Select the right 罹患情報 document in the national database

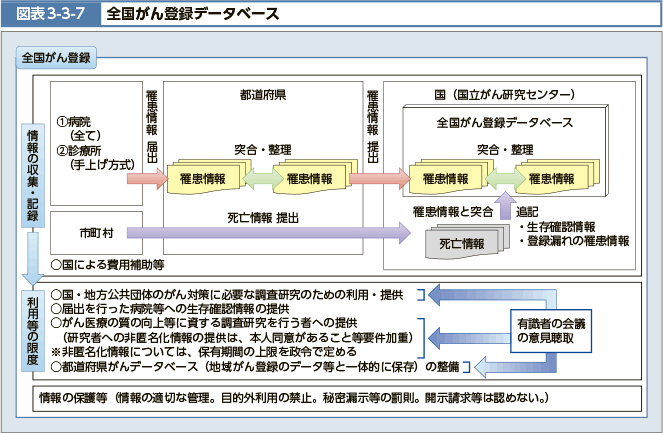tap(553, 179)
